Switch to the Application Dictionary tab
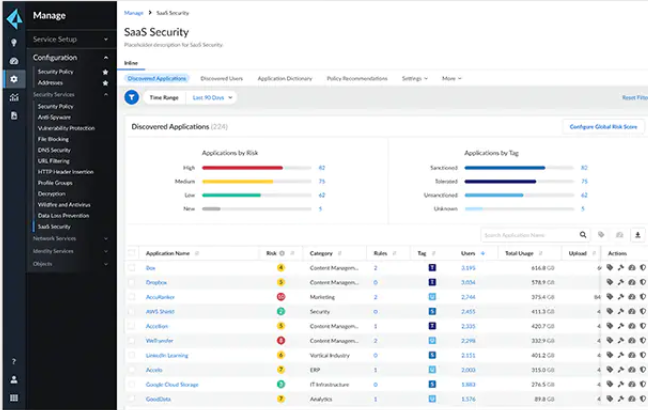This screenshot has height=410, width=648. 285,79
